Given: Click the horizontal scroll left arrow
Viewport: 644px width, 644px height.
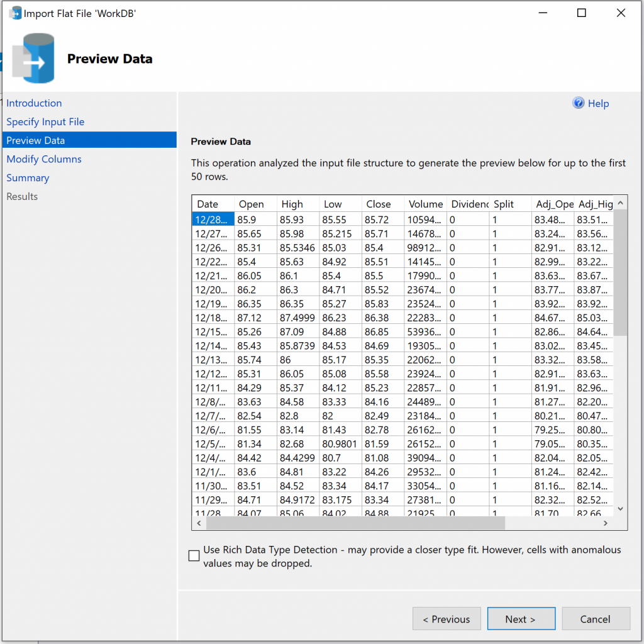Looking at the screenshot, I should tap(199, 523).
